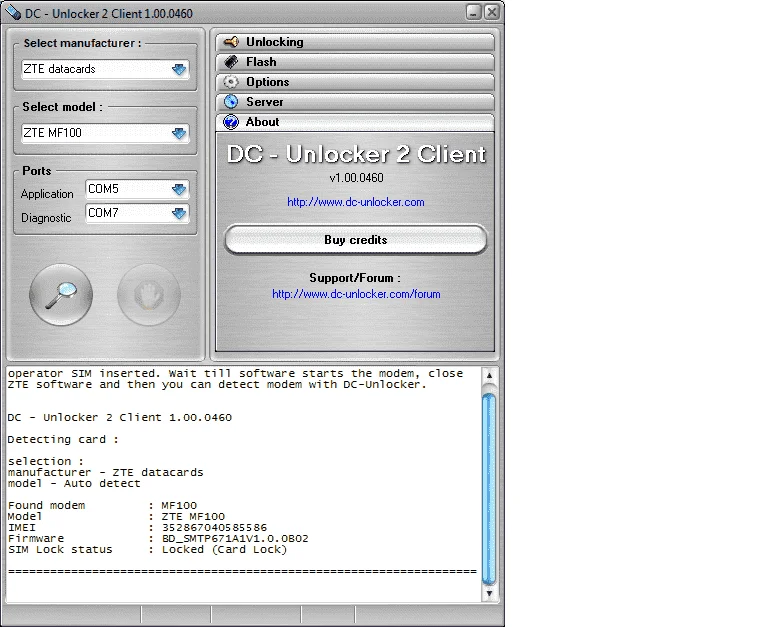This screenshot has height=627, width=768.
Task: Click the model - Auto detect log line
Action: click(74, 483)
